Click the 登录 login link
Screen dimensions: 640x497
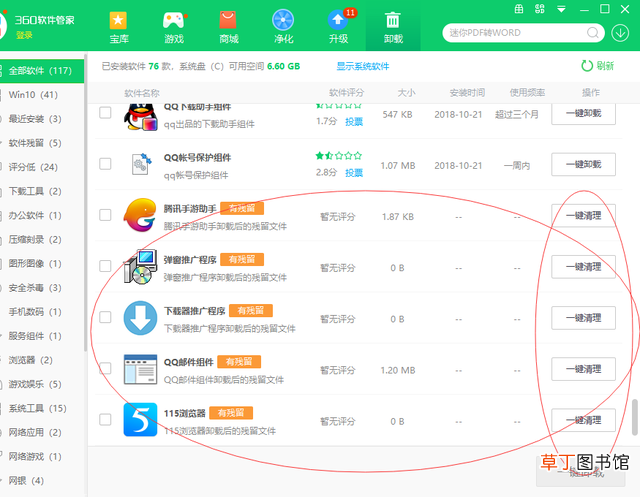(x=24, y=35)
